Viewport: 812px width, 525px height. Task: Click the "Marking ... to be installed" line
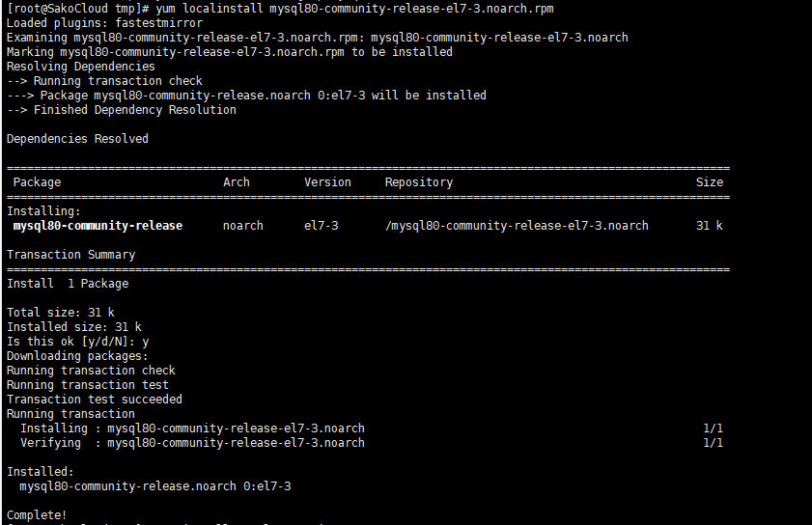[x=230, y=52]
